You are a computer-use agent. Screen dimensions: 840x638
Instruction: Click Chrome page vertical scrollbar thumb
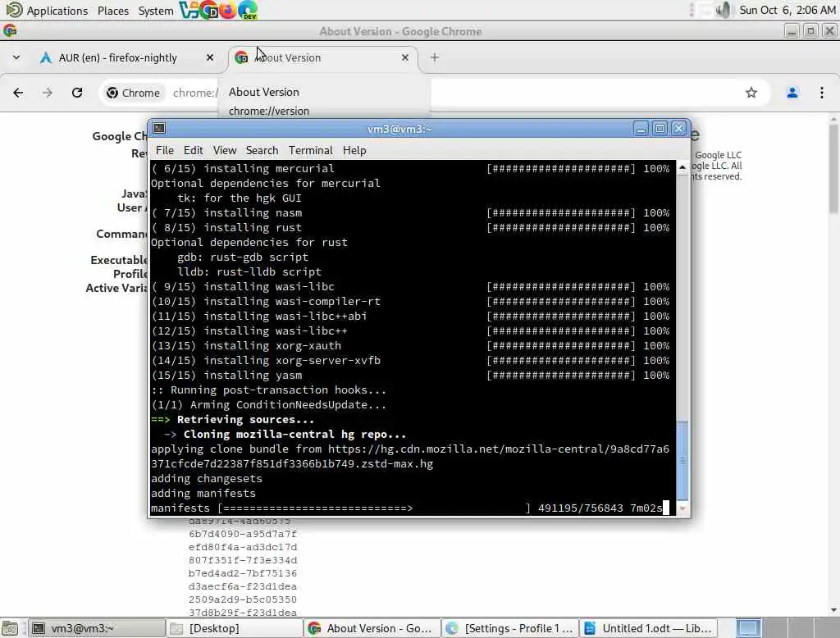833,169
